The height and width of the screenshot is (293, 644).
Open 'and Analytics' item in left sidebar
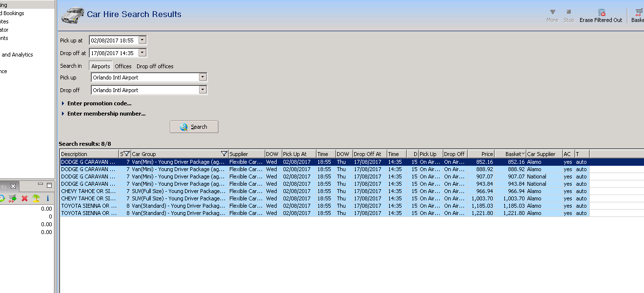click(x=17, y=55)
